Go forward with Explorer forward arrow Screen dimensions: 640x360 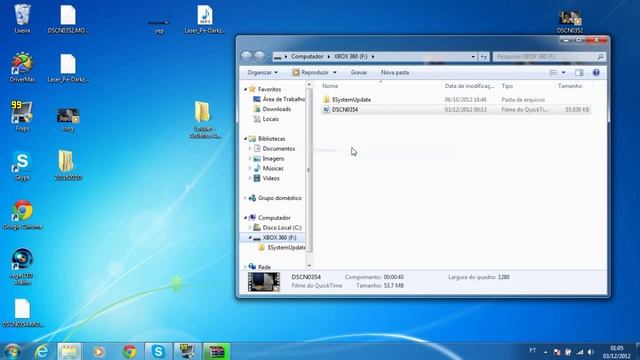[260, 56]
